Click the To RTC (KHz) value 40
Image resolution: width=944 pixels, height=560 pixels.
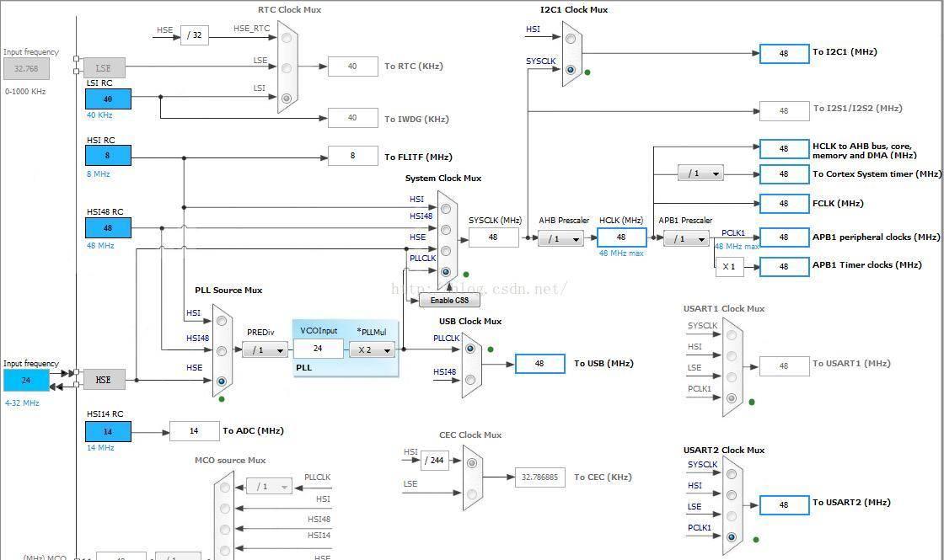click(x=352, y=67)
